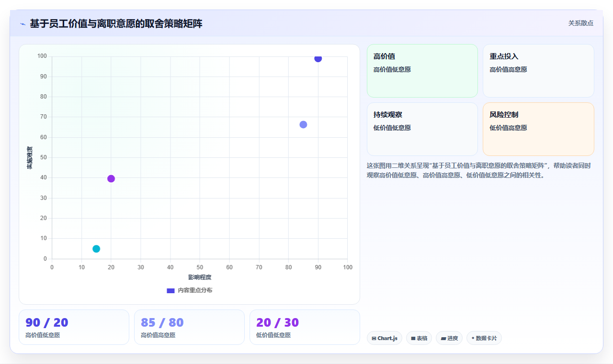Click the 20 / 30 stat card
The width and height of the screenshot is (613, 364).
point(305,327)
